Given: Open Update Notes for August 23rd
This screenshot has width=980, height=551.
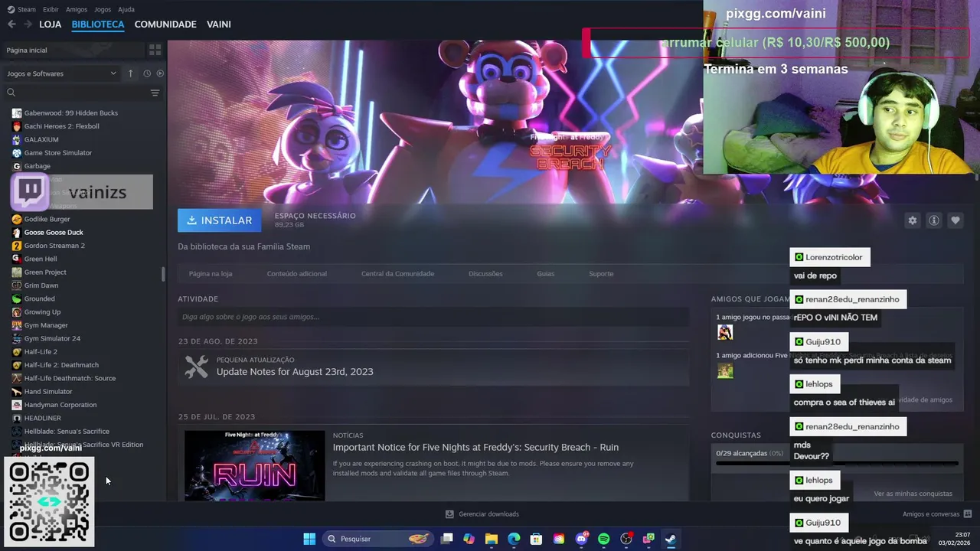Looking at the screenshot, I should [x=295, y=372].
